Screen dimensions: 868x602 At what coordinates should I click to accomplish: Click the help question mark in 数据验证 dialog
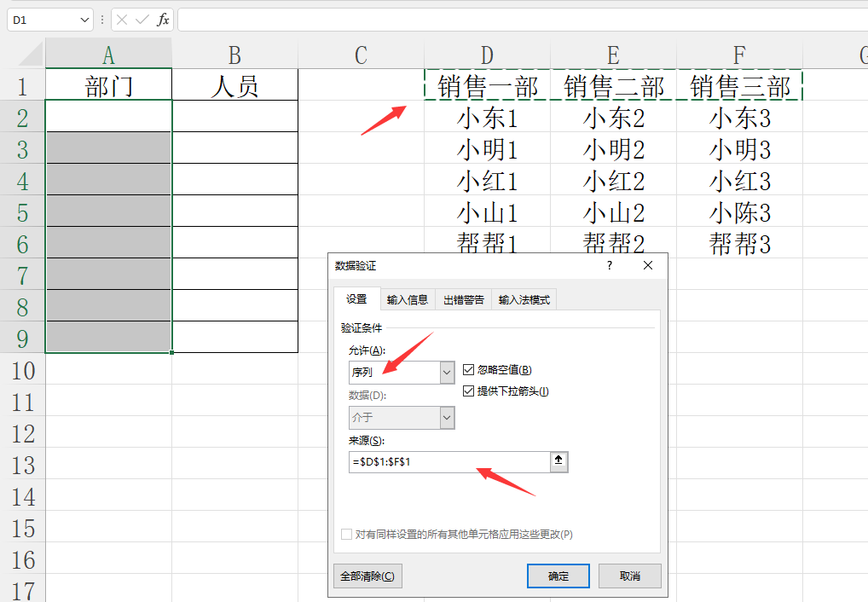point(610,265)
